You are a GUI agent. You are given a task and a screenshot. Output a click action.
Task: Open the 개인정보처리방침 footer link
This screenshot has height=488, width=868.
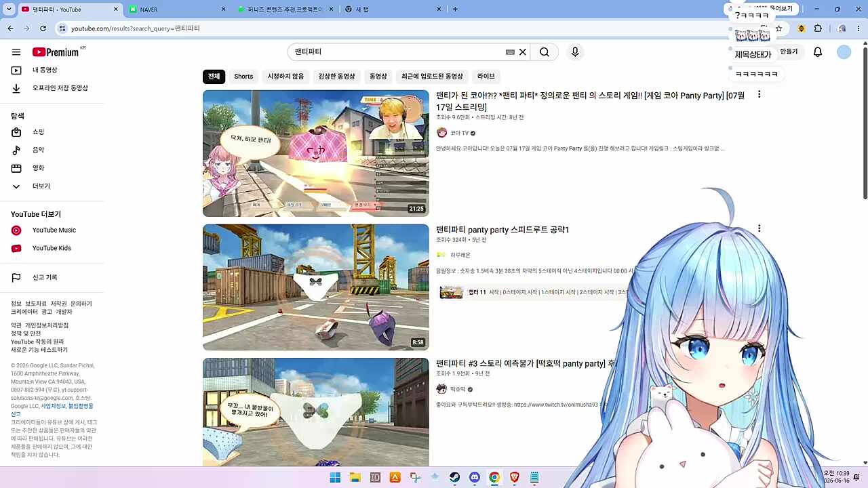pos(46,325)
